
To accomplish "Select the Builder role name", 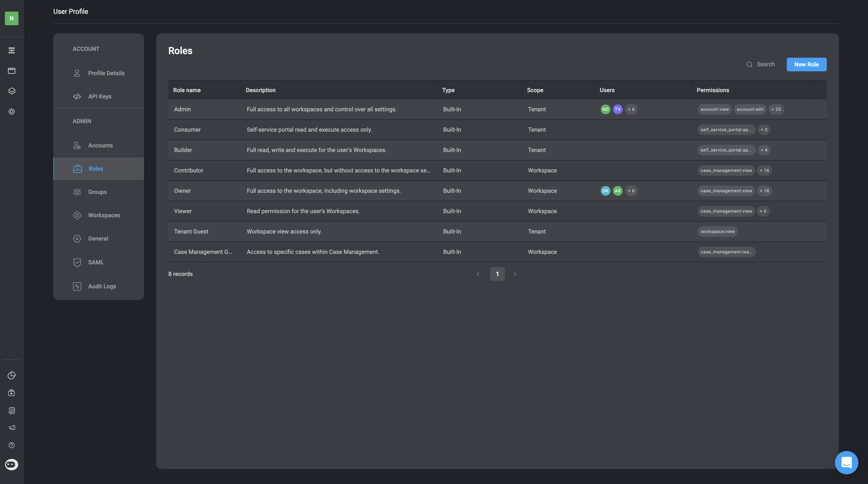I will click(x=183, y=150).
